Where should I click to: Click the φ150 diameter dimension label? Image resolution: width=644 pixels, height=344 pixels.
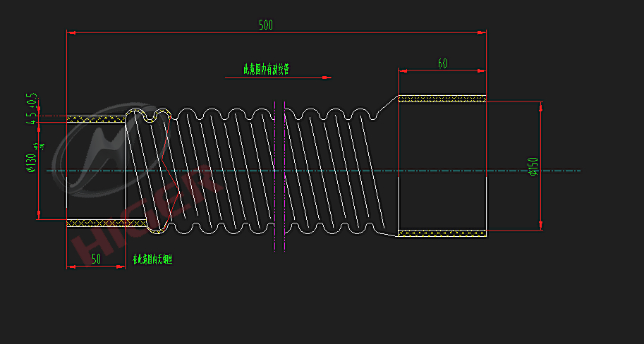(533, 167)
